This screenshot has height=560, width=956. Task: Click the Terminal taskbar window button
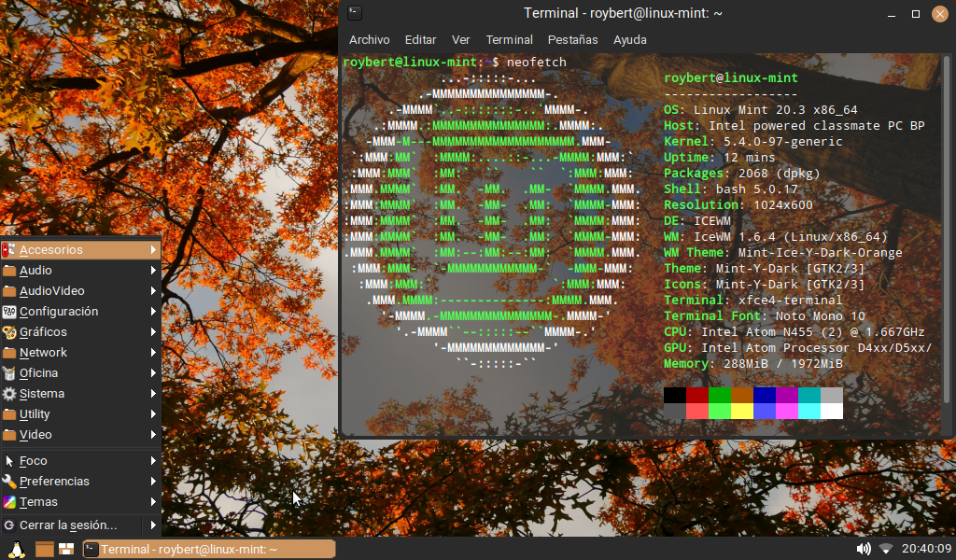click(x=208, y=549)
